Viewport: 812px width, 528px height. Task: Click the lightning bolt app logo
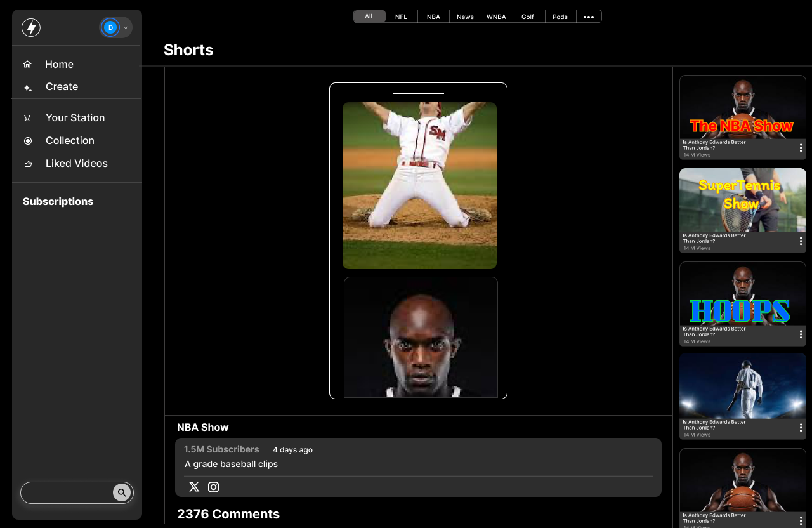click(x=31, y=27)
